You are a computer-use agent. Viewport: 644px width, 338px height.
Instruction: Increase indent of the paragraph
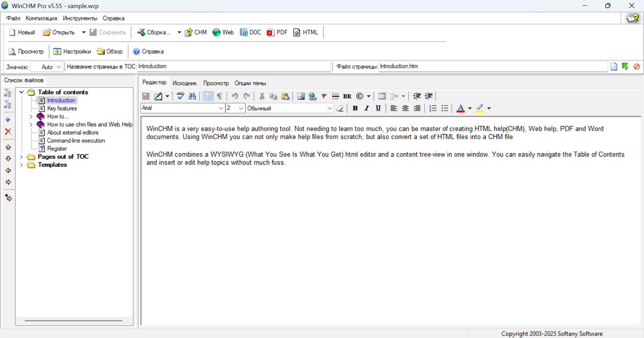[x=429, y=96]
